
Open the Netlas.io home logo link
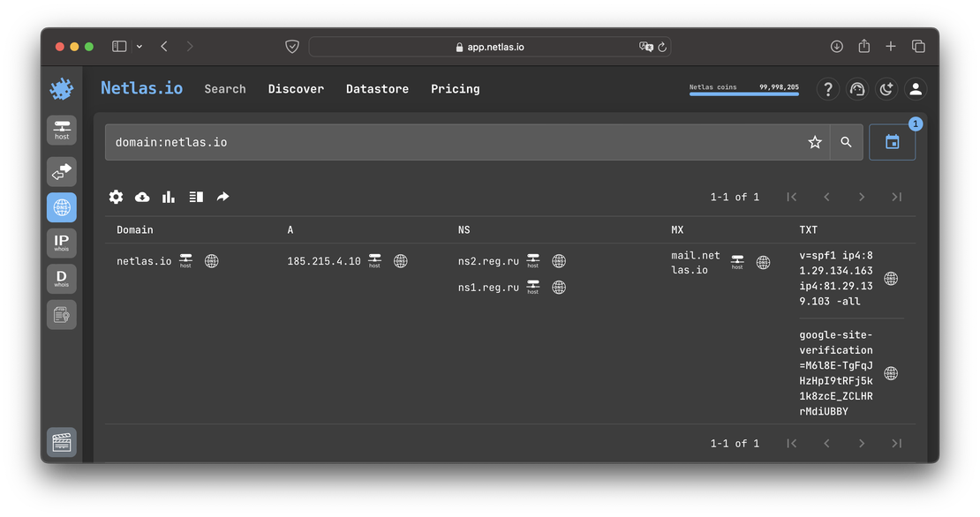coord(141,88)
